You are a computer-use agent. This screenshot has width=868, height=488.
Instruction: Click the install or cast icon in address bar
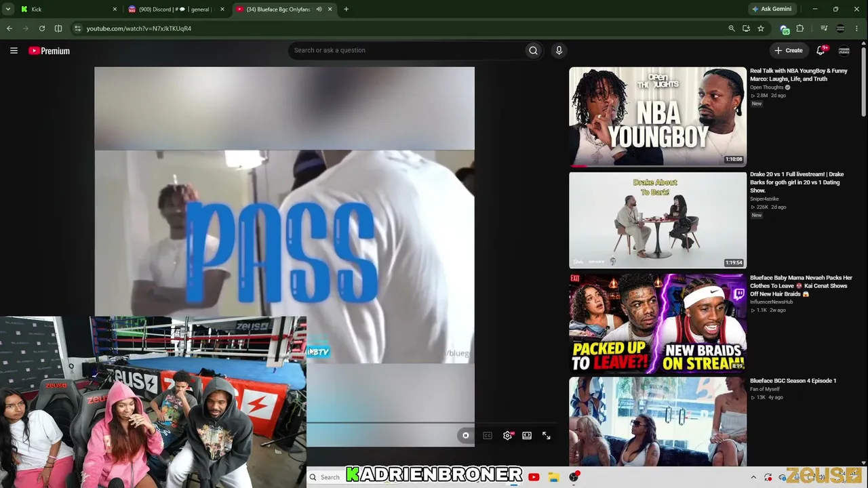(x=746, y=28)
